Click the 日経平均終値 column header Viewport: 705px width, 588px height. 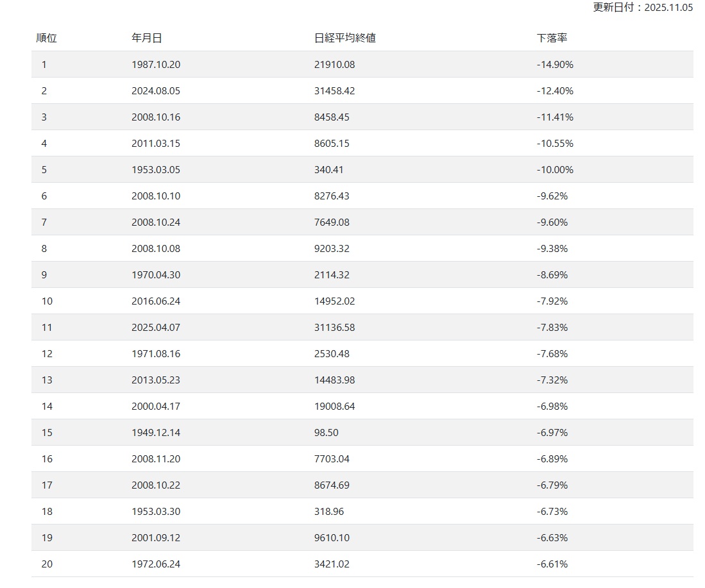pos(345,38)
